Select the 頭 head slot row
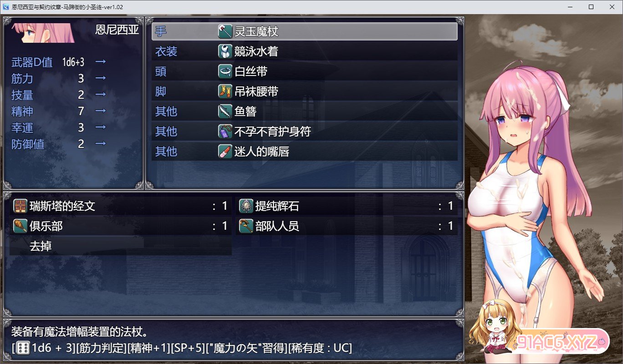This screenshot has width=623, height=364. (304, 71)
